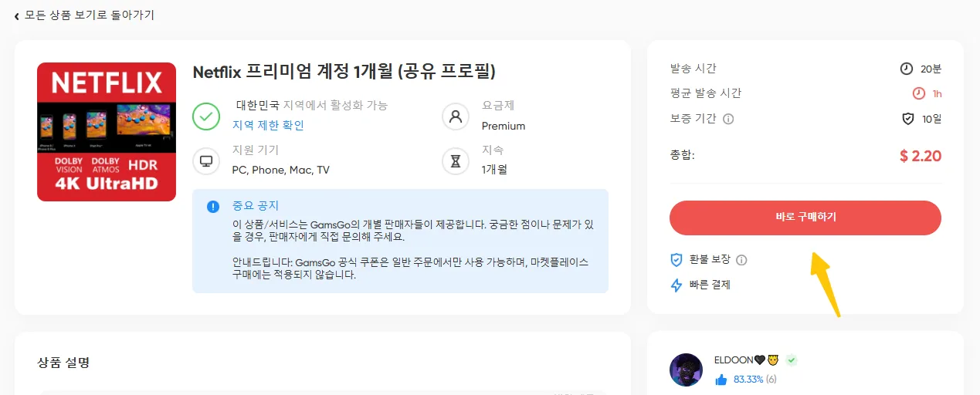Click the duration hourglass icon

[x=456, y=160]
